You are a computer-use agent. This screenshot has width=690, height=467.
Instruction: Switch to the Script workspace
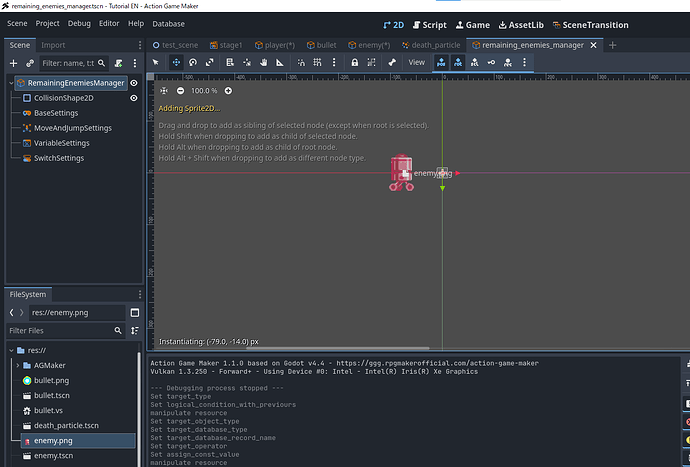428,24
